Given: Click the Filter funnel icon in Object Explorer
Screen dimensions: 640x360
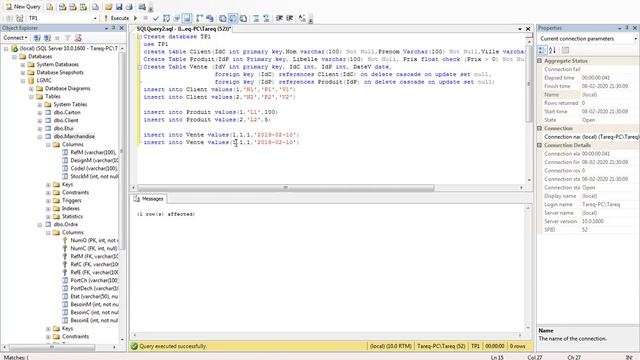Looking at the screenshot, I should (68, 38).
